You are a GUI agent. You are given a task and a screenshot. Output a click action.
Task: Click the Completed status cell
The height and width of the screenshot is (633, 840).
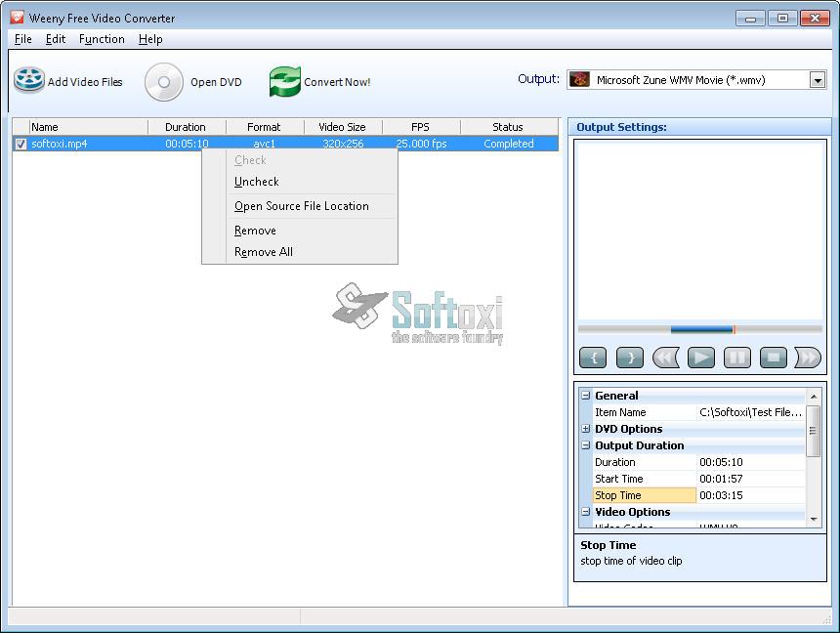pyautogui.click(x=509, y=144)
